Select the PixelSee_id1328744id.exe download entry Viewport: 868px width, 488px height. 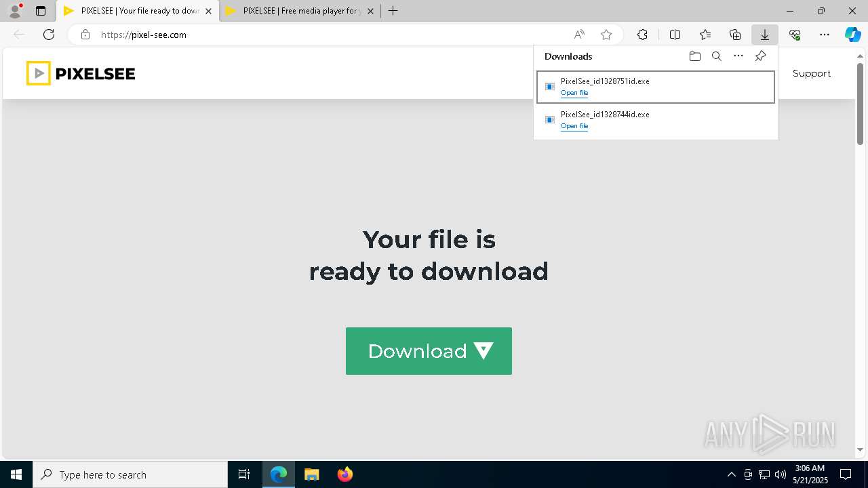656,120
